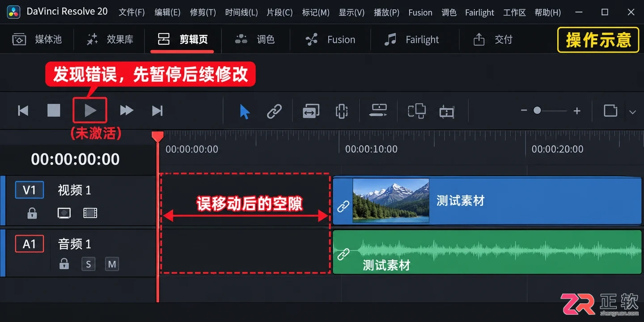Click the red playhead marker on the ruler
The height and width of the screenshot is (322, 644).
pos(157,137)
